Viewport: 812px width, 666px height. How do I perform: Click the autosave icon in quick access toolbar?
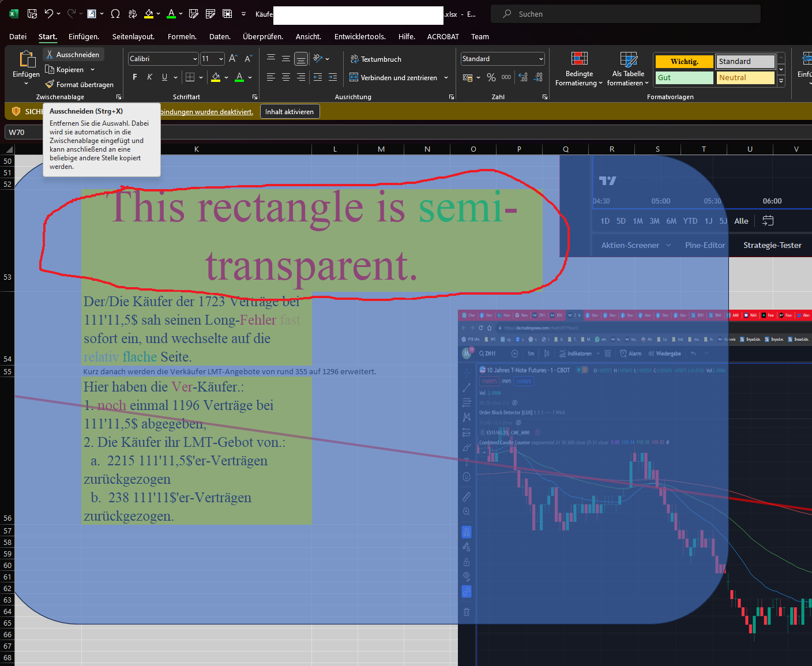32,14
